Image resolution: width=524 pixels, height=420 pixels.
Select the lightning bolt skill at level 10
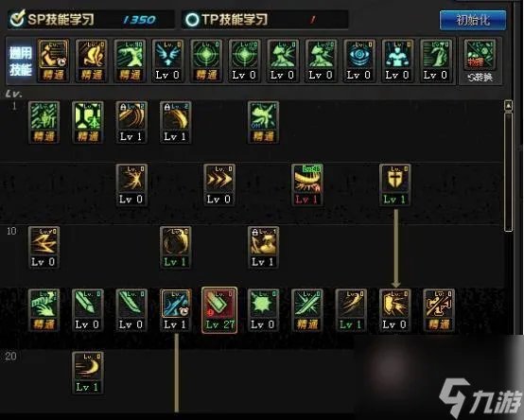pos(44,247)
